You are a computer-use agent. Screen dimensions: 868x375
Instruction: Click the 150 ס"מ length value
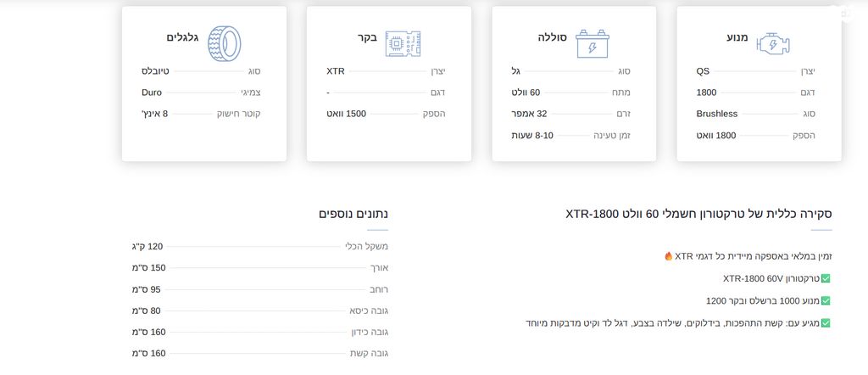pos(149,267)
